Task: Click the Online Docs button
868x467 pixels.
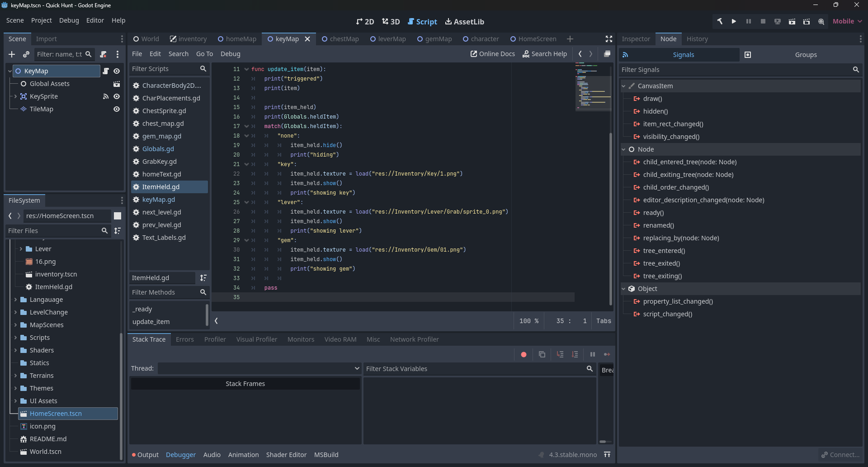Action: [493, 54]
